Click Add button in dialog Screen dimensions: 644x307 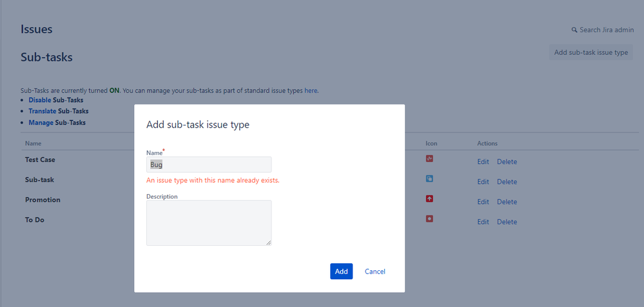[x=341, y=272]
